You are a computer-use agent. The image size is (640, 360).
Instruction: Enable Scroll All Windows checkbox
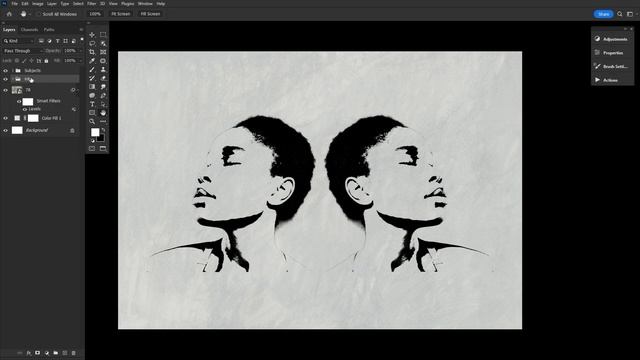pyautogui.click(x=39, y=14)
